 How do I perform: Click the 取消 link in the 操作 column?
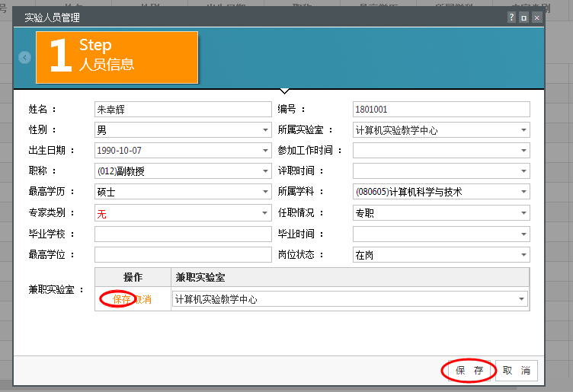click(x=142, y=299)
